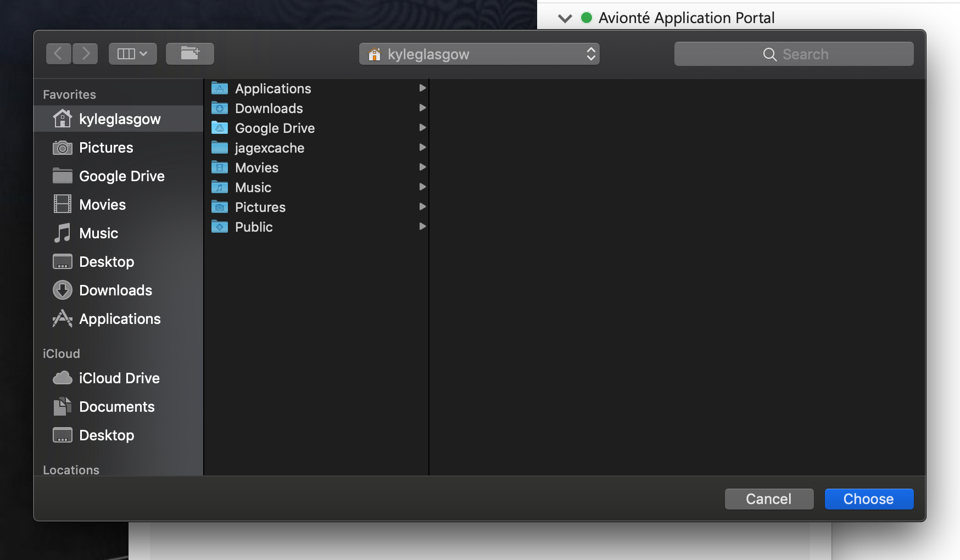This screenshot has height=560, width=960.
Task: Expand the Applications folder arrow in list
Action: pos(422,88)
